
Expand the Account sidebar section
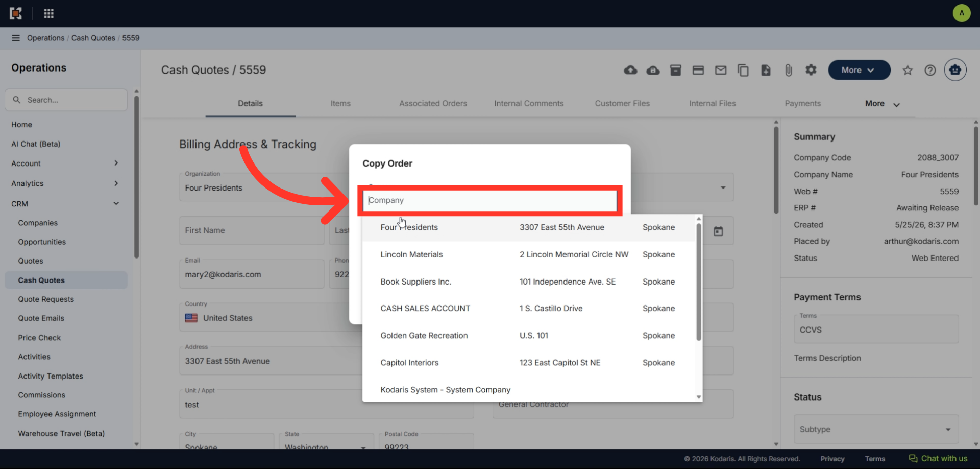pyautogui.click(x=65, y=163)
